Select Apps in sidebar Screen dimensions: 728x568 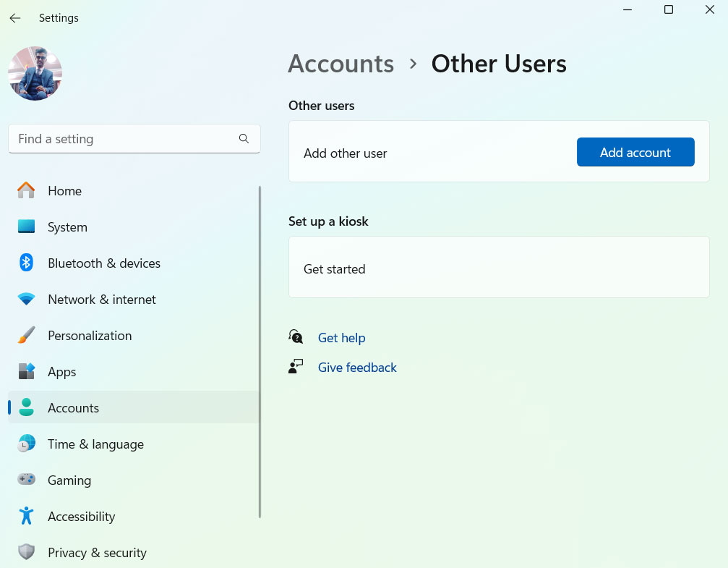[133, 372]
